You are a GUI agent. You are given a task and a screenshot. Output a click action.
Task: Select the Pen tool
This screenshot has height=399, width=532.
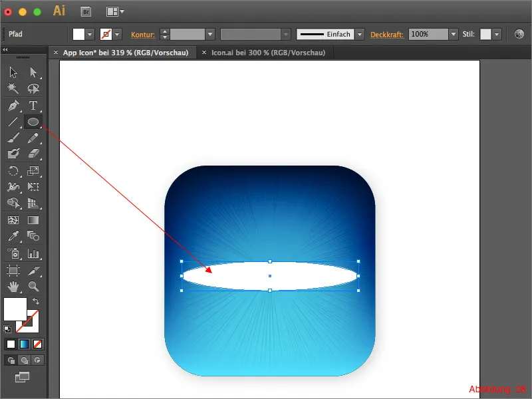13,106
